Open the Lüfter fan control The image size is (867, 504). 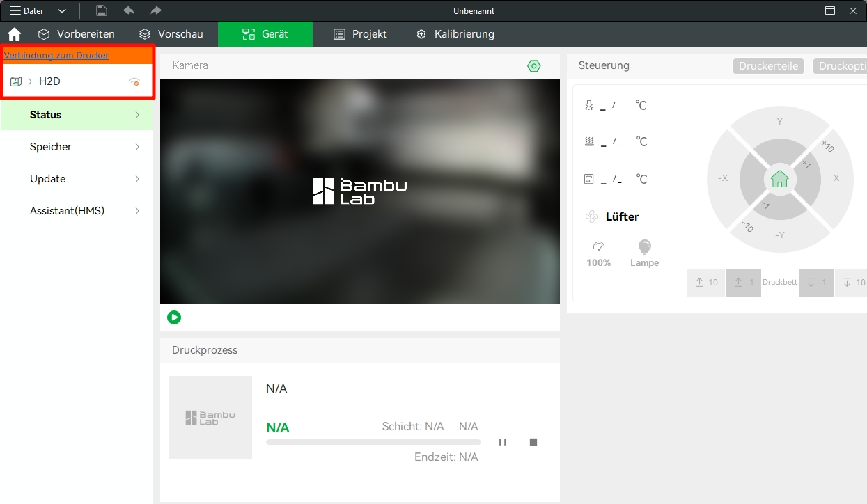coord(613,217)
